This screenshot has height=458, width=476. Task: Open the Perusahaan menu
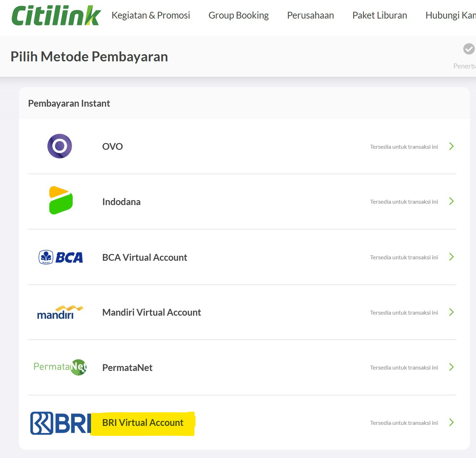click(310, 15)
